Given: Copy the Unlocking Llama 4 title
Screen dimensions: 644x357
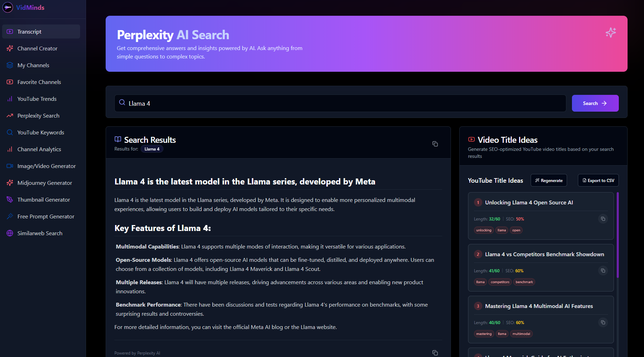Looking at the screenshot, I should [603, 219].
